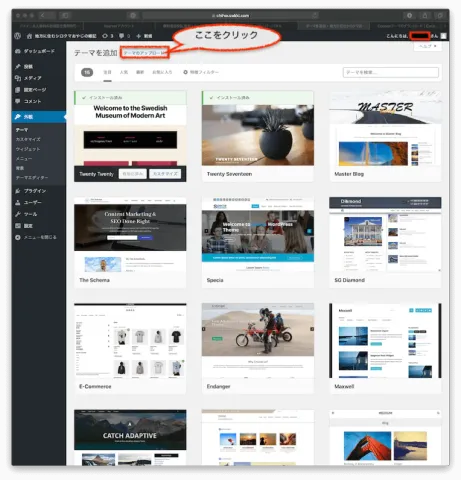Open the Twenty Twenty theme preview image
Image resolution: width=461 pixels, height=480 pixels.
[x=130, y=135]
